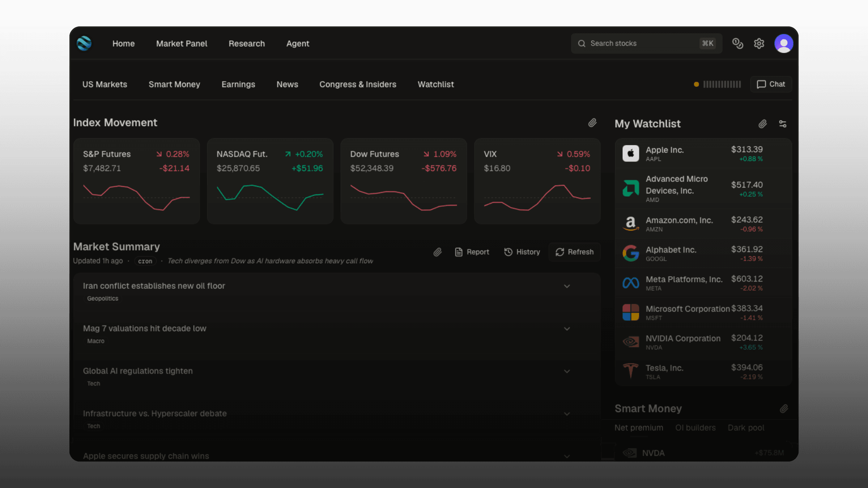Switch to the Smart Money tab

(174, 84)
